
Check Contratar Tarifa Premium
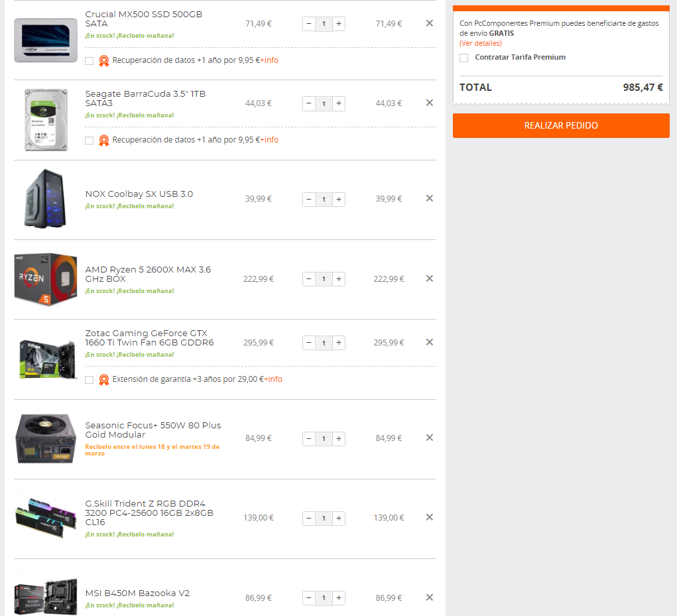[463, 58]
